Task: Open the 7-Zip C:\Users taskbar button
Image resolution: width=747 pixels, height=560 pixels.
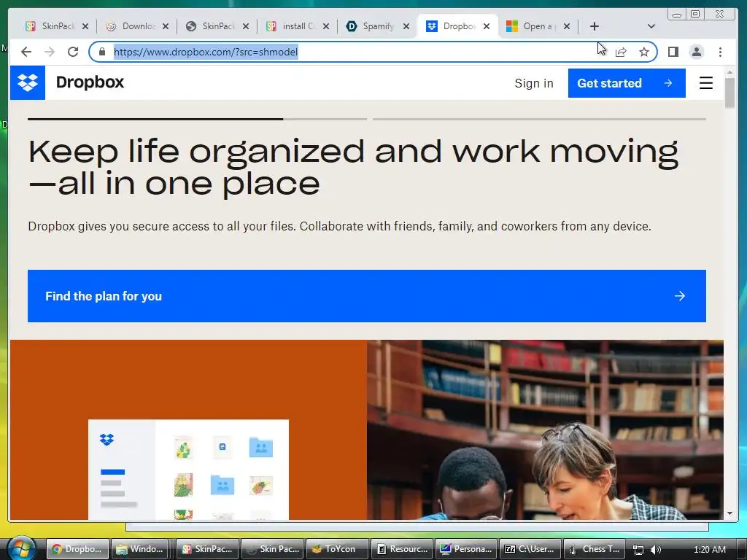Action: [531, 549]
